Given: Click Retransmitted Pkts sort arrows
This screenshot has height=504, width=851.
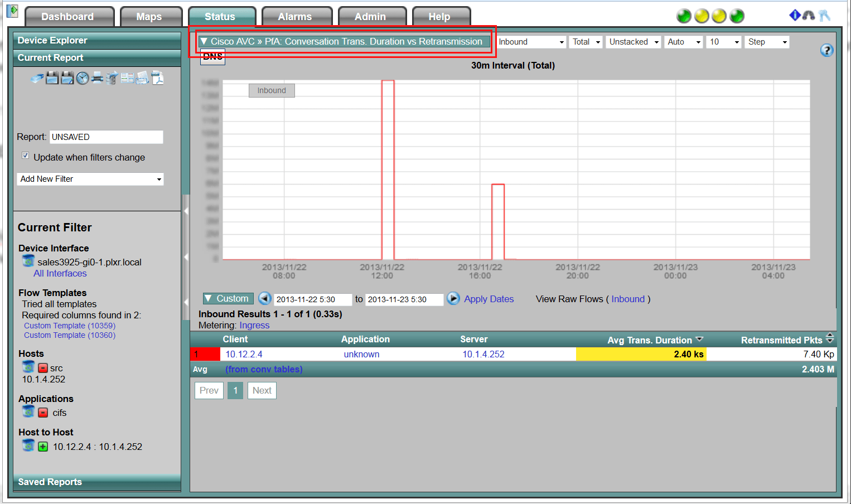Looking at the screenshot, I should 830,338.
